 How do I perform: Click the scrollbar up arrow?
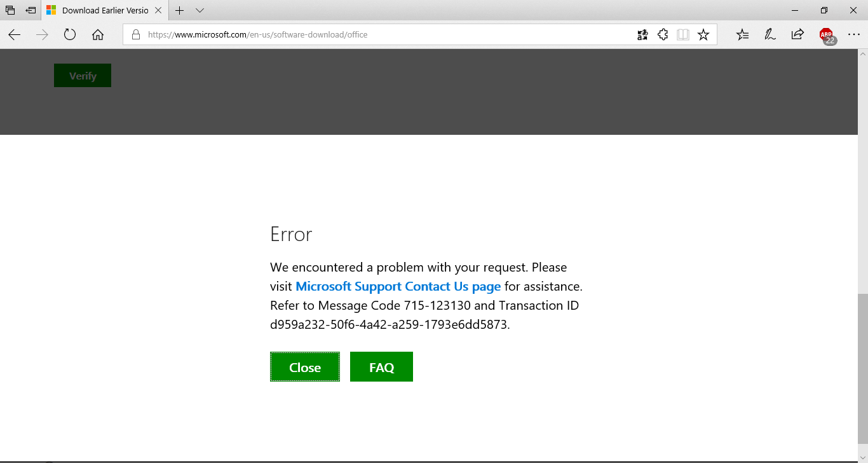(x=862, y=54)
